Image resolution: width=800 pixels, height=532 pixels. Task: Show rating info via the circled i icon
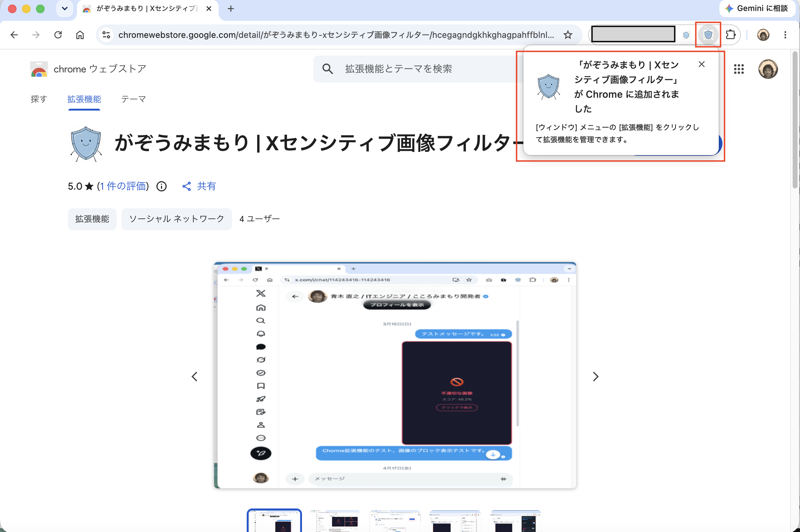coord(162,186)
